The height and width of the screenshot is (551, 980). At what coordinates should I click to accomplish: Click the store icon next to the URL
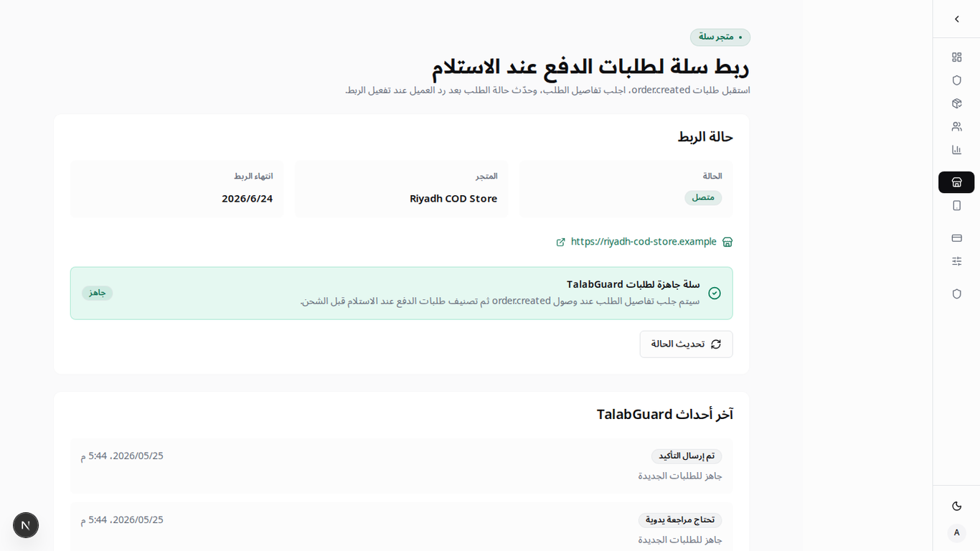tap(727, 242)
